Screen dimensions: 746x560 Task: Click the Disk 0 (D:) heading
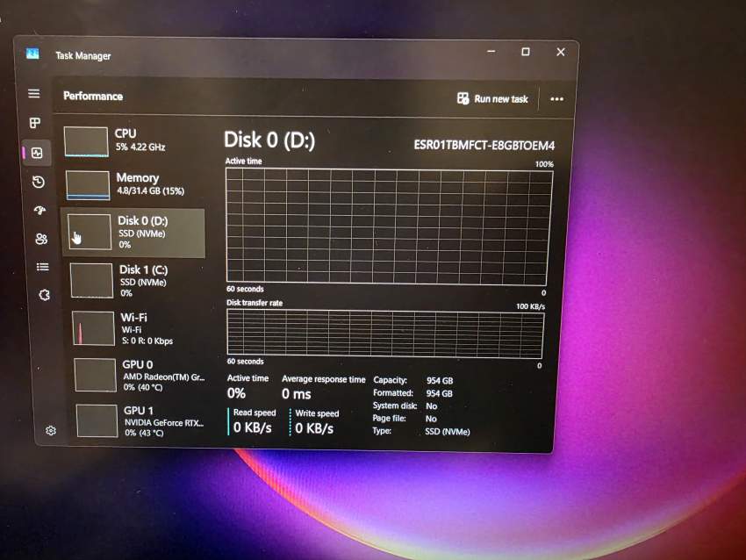[x=269, y=140]
